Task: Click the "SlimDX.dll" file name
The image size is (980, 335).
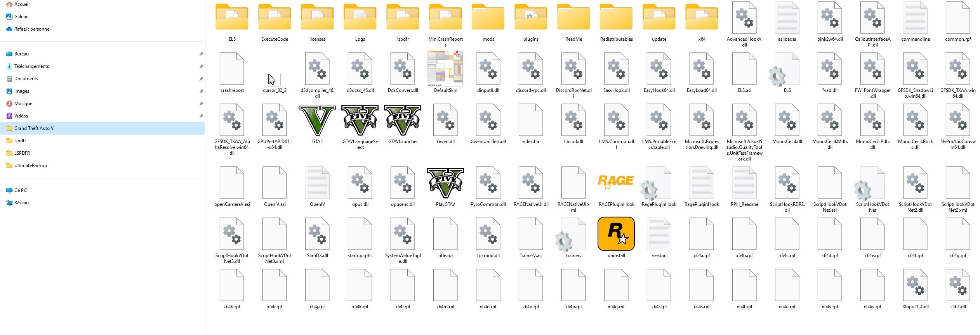Action: point(317,256)
